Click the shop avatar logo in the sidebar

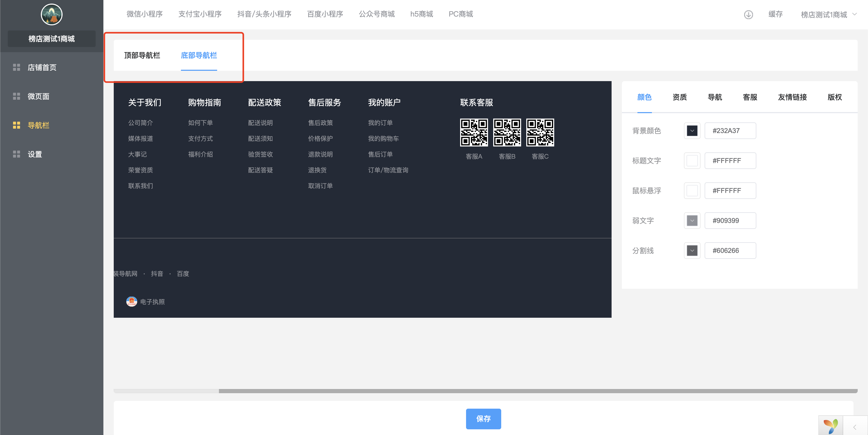51,14
